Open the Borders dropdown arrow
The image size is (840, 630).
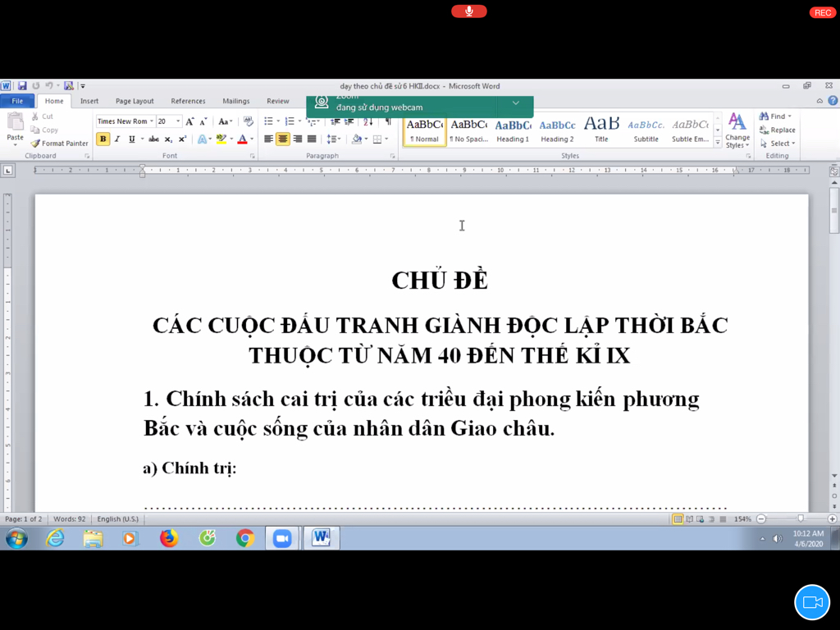click(x=386, y=139)
